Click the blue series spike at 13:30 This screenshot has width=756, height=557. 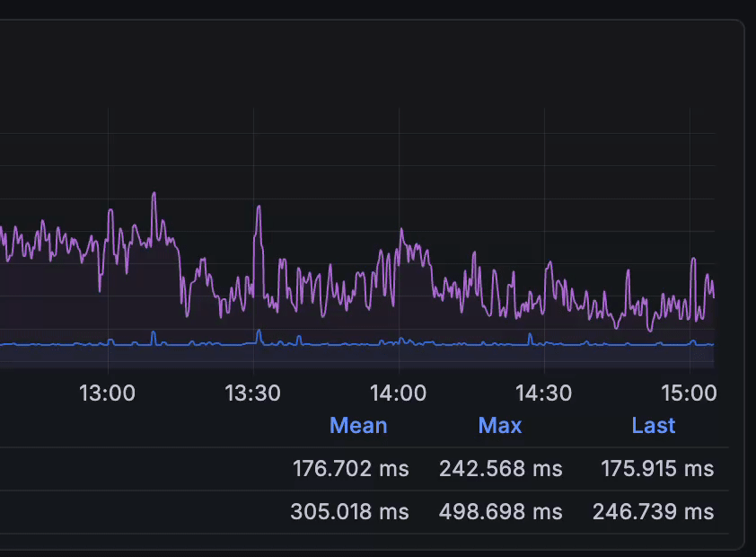pyautogui.click(x=259, y=331)
